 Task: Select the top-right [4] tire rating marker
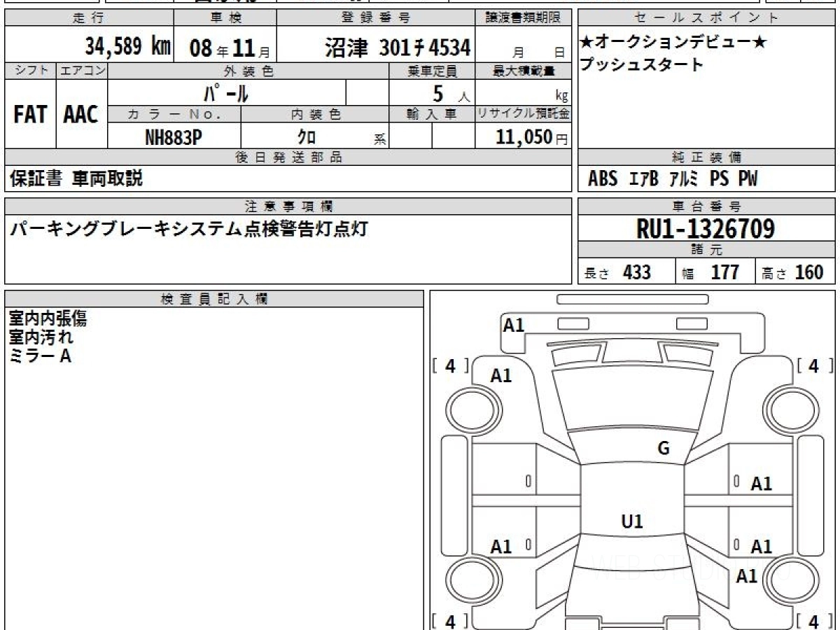813,365
